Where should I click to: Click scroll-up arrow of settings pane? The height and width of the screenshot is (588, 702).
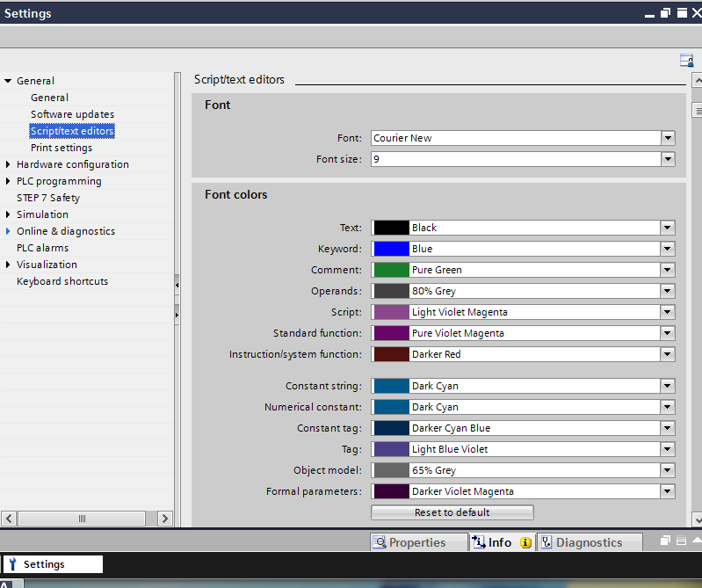tap(697, 80)
